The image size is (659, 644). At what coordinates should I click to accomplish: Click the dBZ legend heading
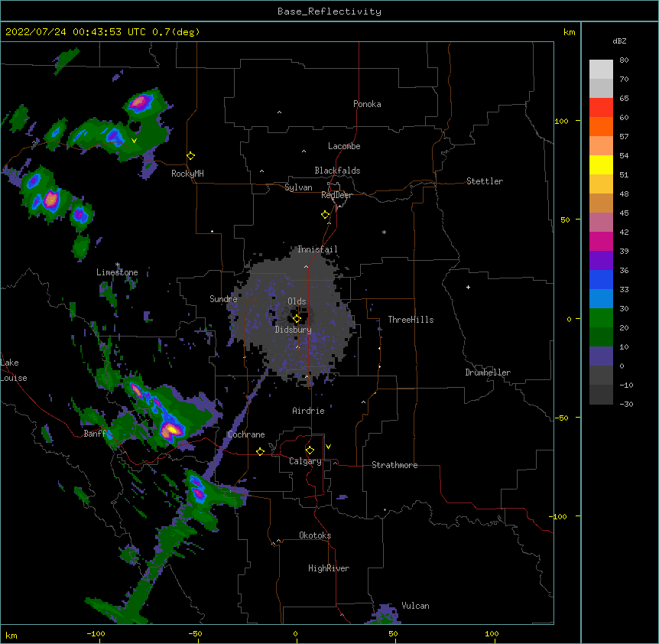tap(619, 41)
